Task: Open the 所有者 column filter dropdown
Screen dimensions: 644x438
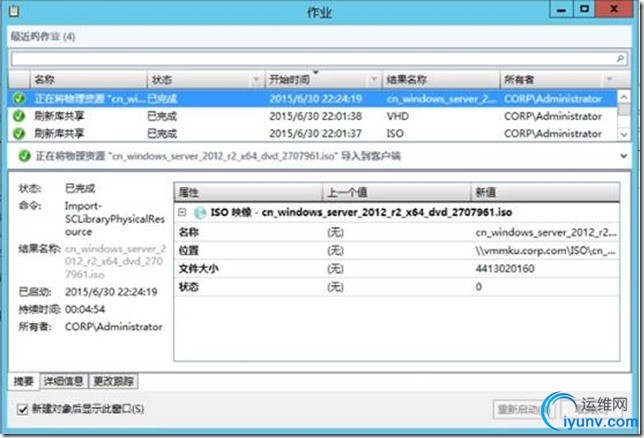Action: tap(610, 79)
